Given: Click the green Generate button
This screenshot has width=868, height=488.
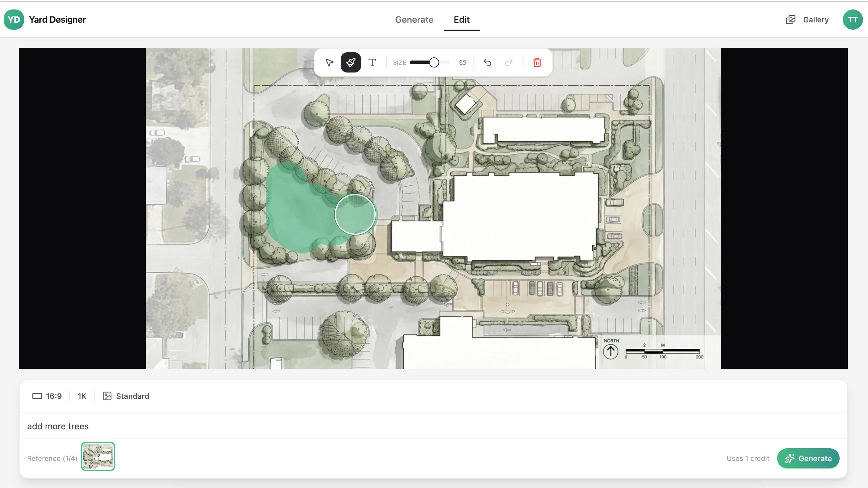Looking at the screenshot, I should (808, 458).
